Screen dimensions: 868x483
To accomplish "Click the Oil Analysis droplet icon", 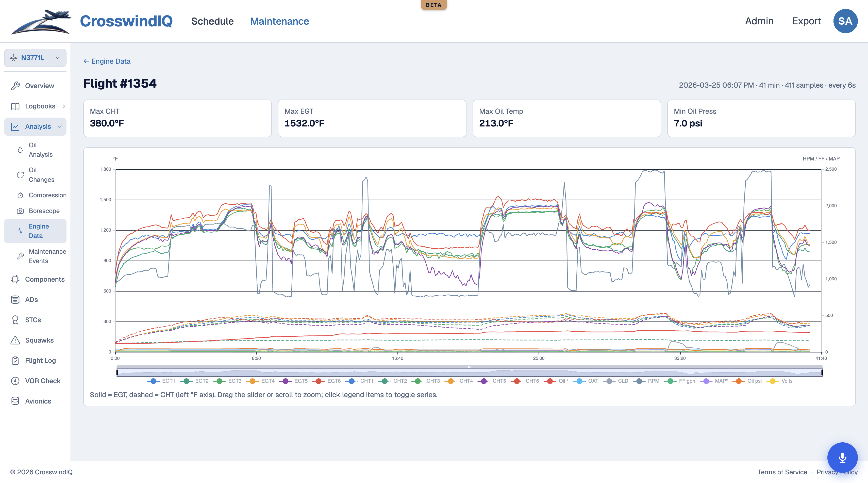I will tap(20, 150).
